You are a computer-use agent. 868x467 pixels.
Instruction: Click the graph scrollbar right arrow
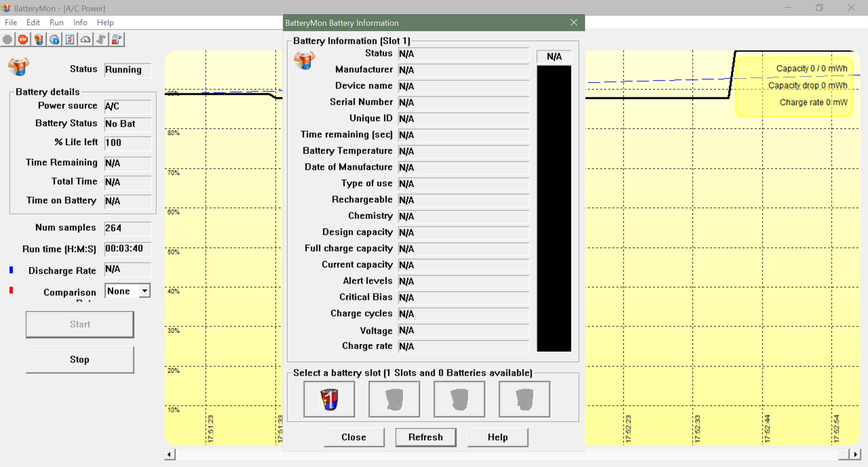[x=854, y=454]
